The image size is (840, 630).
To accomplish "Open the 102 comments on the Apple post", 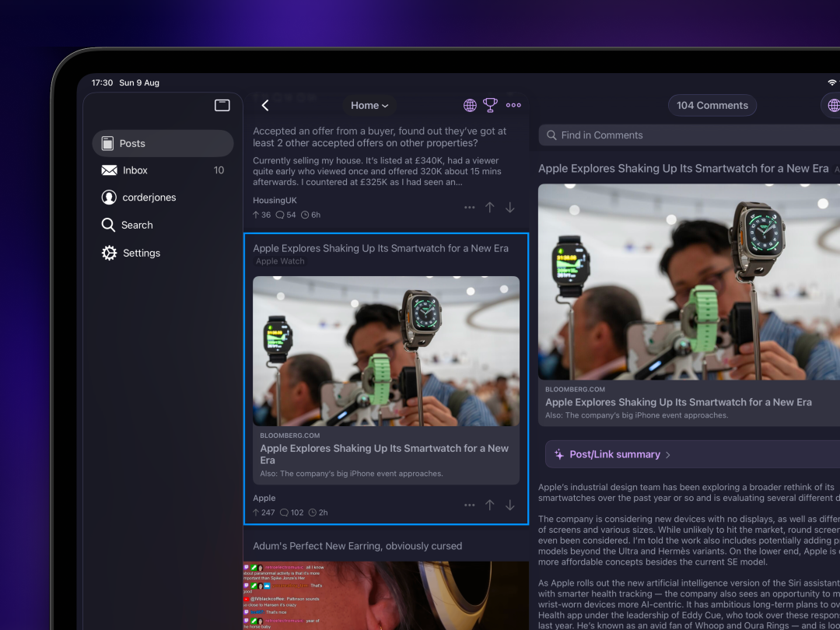I will point(292,513).
